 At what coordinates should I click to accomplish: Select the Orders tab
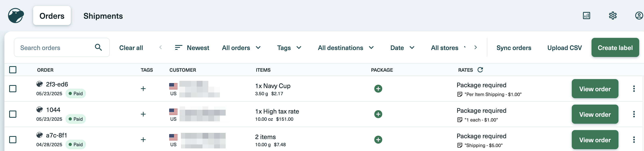pos(52,16)
